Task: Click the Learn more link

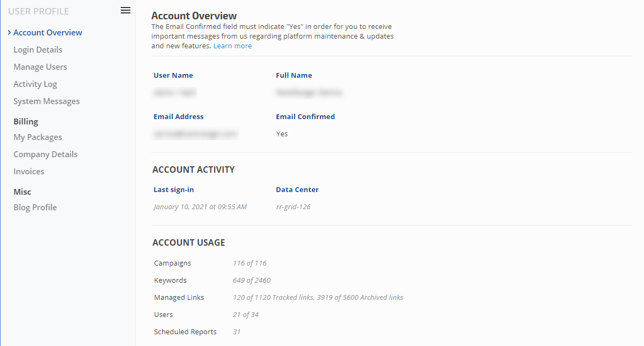Action: [232, 46]
